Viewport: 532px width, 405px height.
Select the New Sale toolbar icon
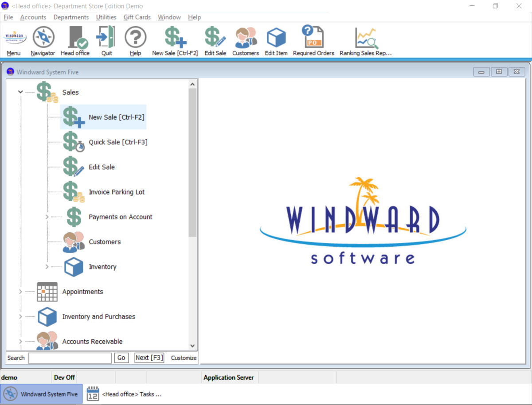[x=175, y=40]
